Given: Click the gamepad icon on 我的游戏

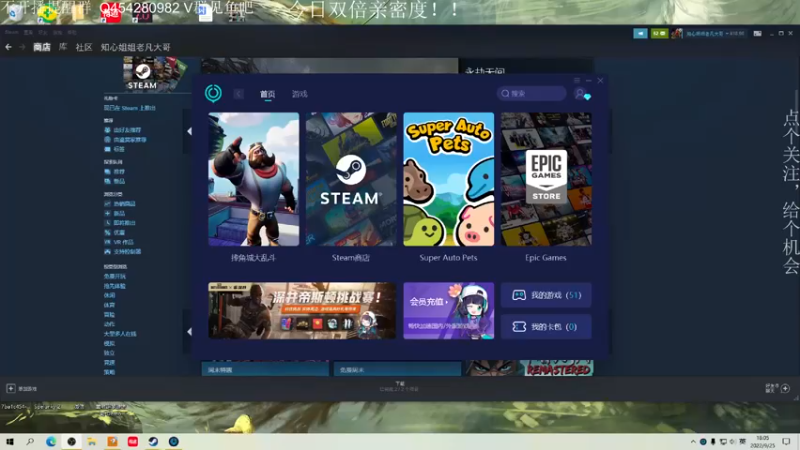Looking at the screenshot, I should 519,295.
